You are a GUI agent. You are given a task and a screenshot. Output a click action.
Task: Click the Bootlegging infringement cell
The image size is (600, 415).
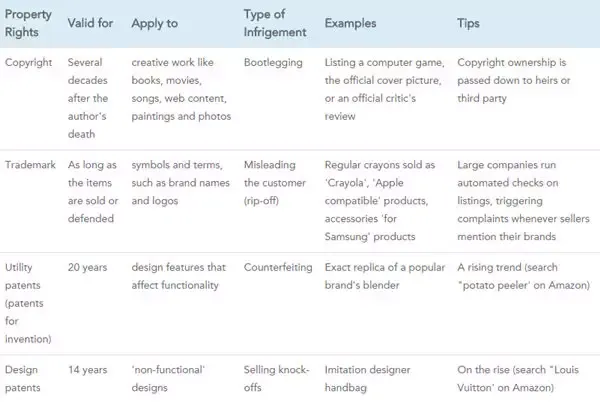pos(273,63)
